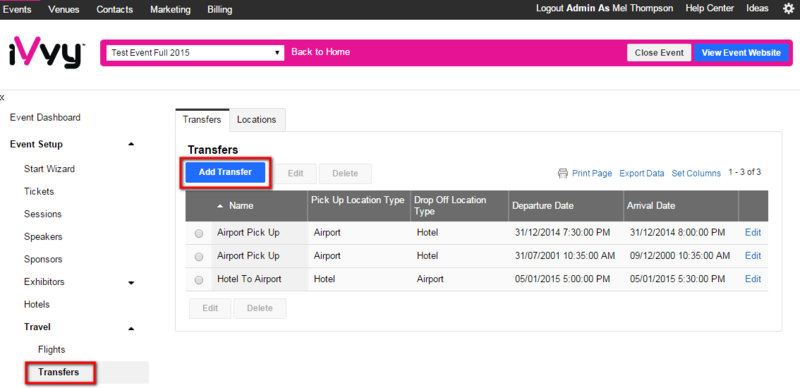Click Edit link for the 31/12/2014 transfer row

[753, 233]
